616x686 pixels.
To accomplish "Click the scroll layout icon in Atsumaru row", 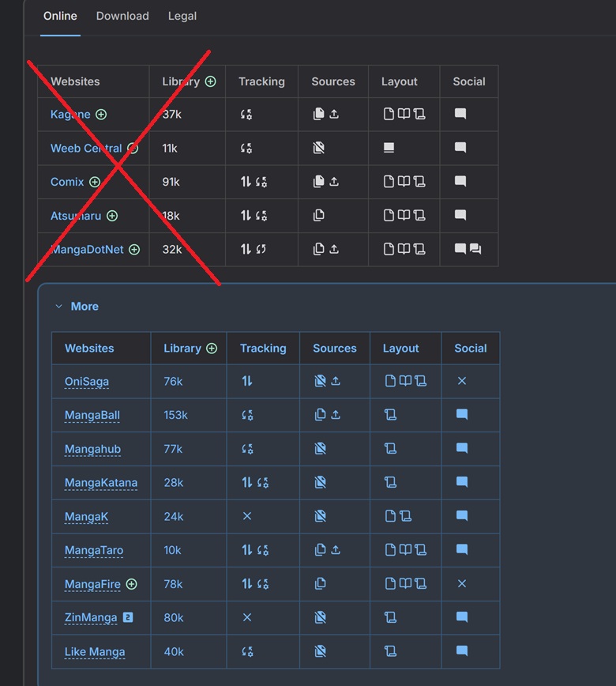I will 419,215.
